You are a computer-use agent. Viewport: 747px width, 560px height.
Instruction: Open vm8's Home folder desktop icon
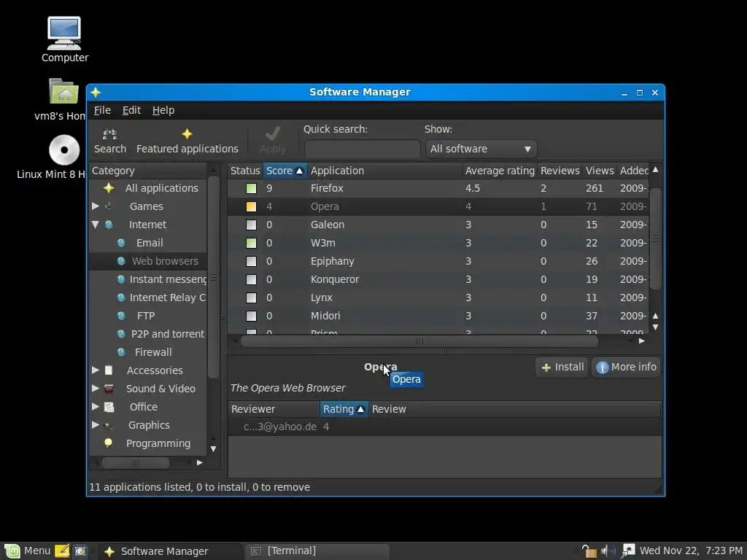64,91
